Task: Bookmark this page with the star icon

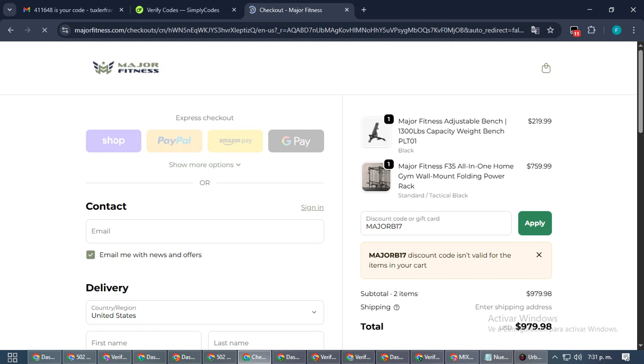Action: (x=550, y=30)
